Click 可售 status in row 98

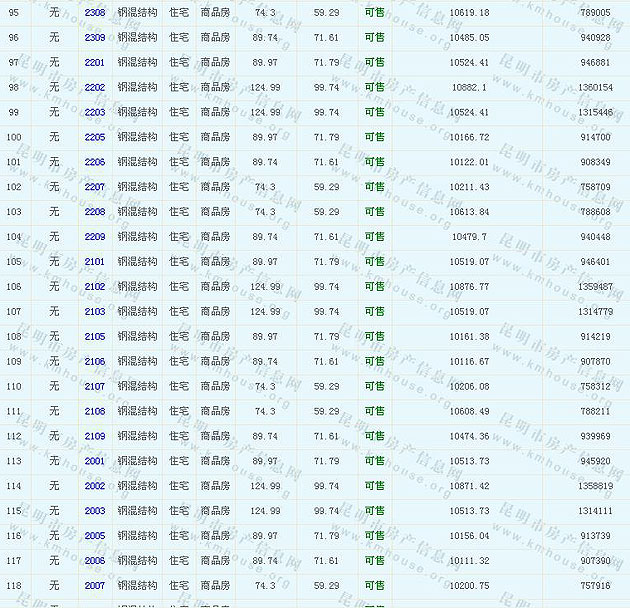(374, 87)
